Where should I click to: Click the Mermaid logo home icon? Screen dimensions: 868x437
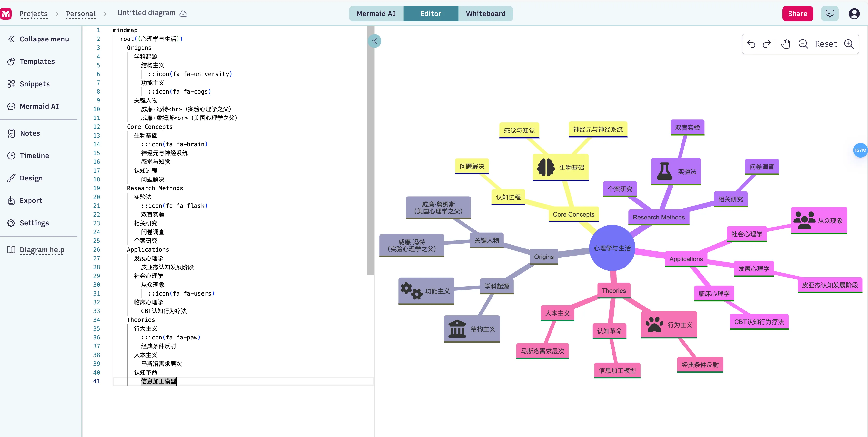tap(6, 13)
